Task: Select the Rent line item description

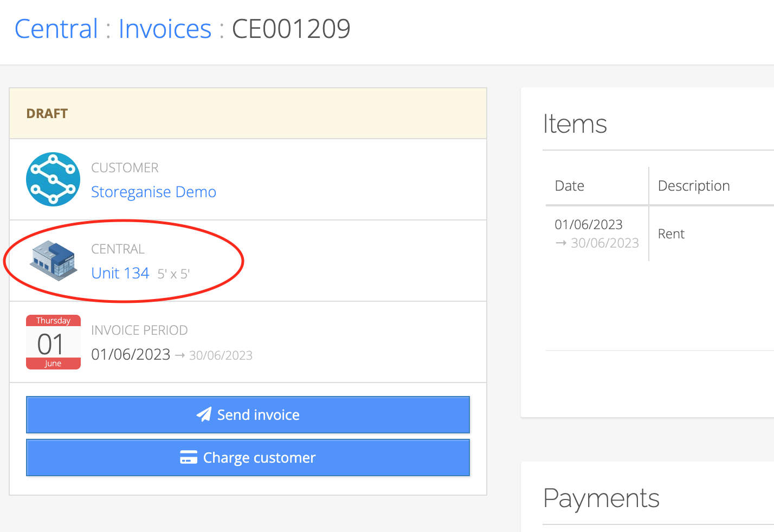Action: coord(671,233)
